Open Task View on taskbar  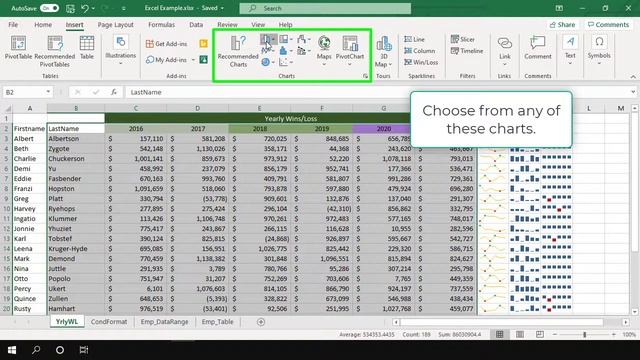[84, 350]
